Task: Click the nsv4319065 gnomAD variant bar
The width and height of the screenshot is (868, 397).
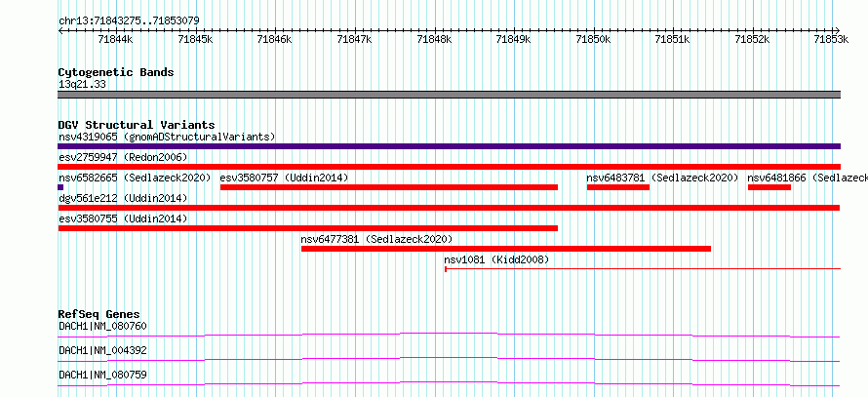Action: coord(449,146)
